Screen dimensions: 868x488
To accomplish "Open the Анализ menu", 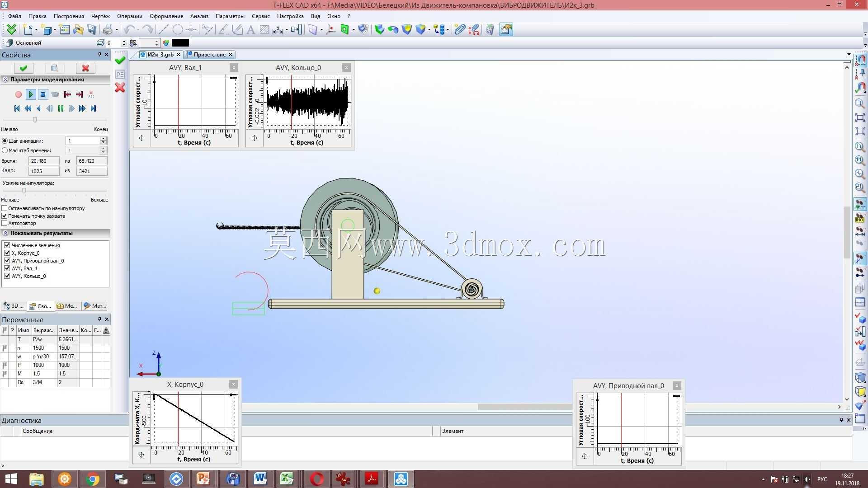I will coord(199,16).
